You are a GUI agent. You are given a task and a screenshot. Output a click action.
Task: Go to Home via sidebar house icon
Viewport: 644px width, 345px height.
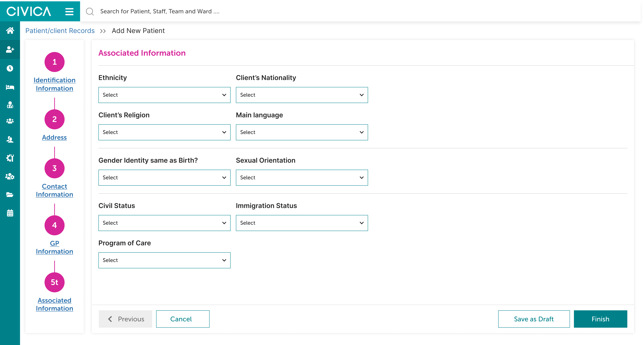(x=10, y=30)
